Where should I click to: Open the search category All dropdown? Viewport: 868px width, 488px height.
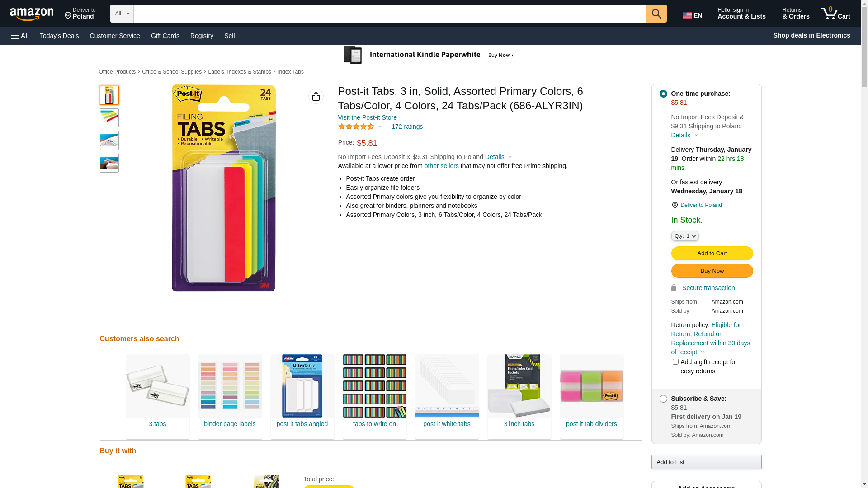click(122, 14)
